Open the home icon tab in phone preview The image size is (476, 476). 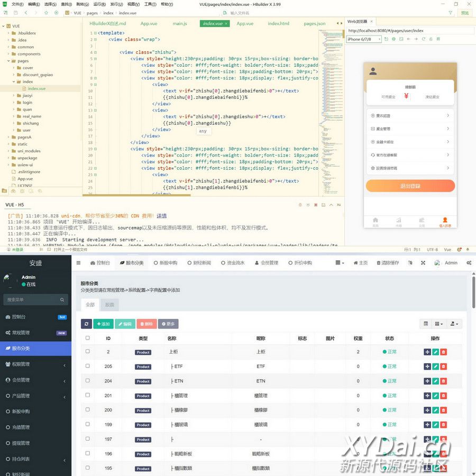pos(376,220)
